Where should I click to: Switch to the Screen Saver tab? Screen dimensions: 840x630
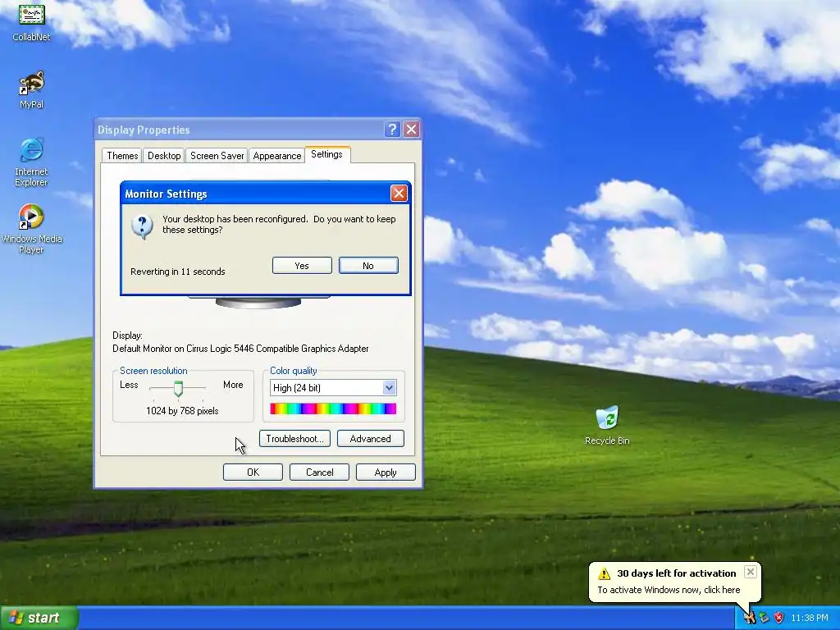click(x=217, y=155)
